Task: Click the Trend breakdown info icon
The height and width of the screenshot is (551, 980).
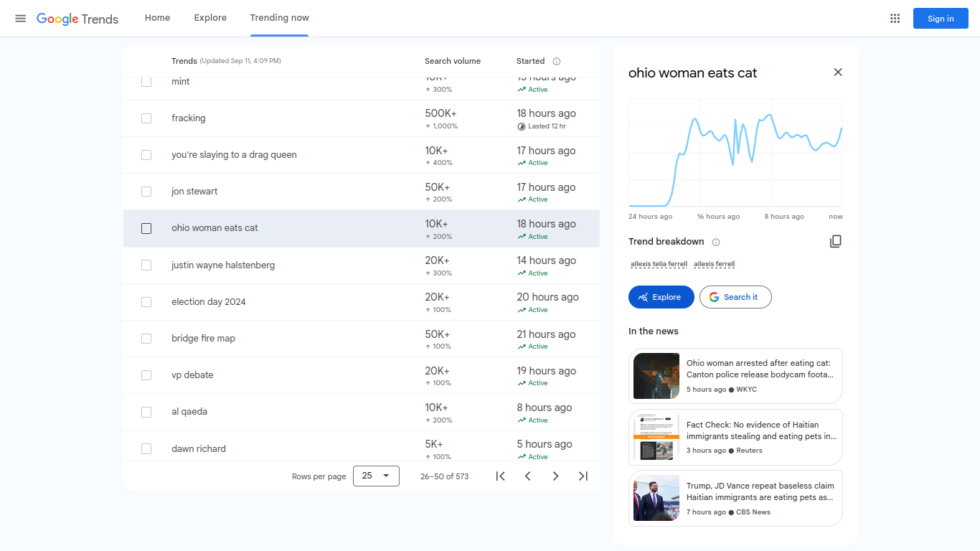Action: (x=715, y=242)
